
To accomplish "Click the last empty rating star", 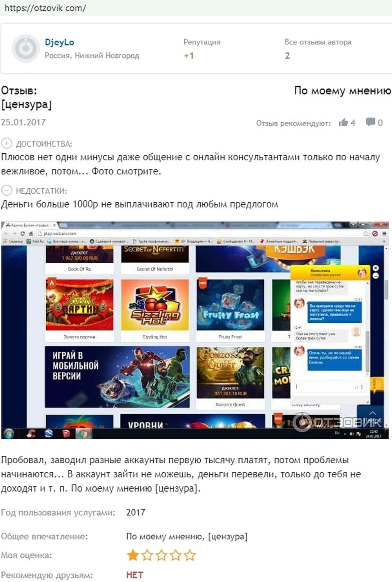I will click(190, 555).
